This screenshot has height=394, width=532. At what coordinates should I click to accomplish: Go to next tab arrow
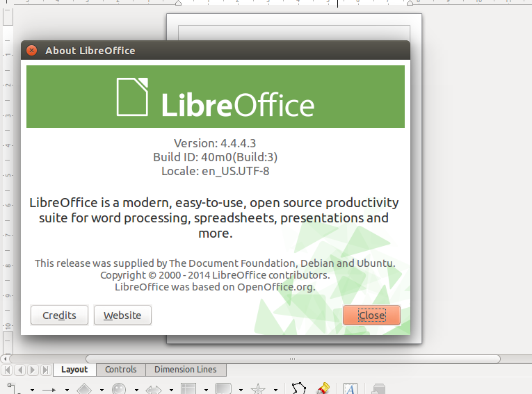point(33,370)
